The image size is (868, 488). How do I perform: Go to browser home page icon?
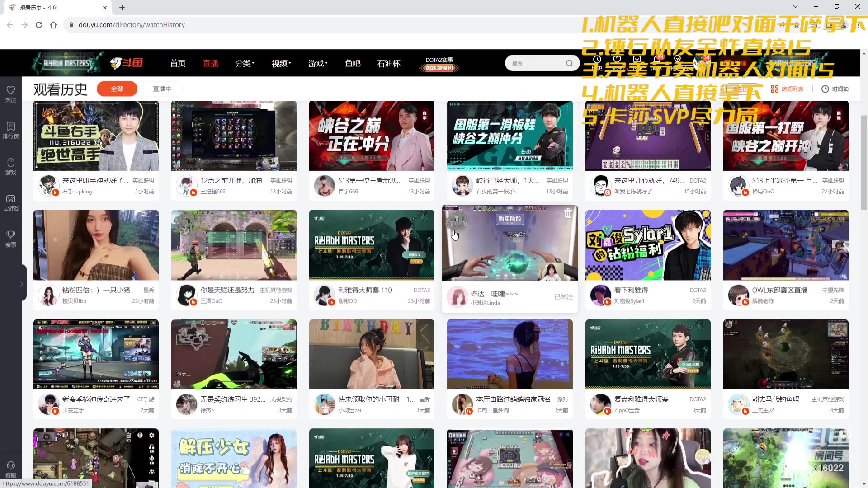53,25
